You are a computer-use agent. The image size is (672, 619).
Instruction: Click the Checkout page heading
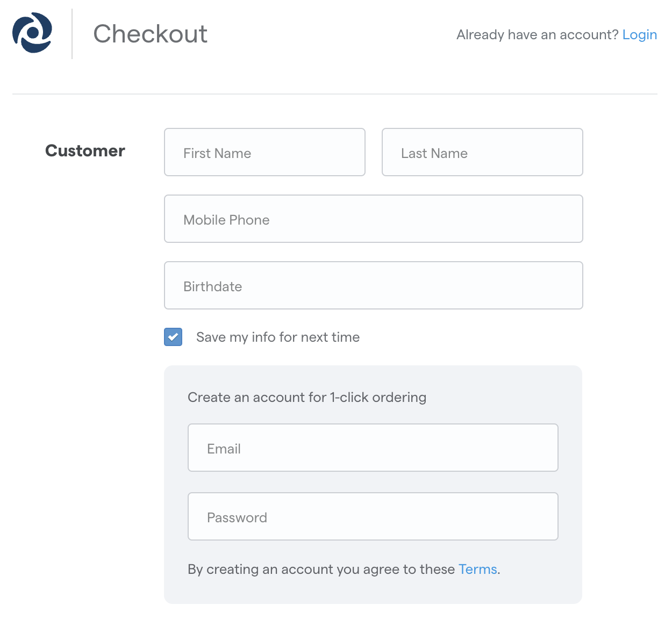[x=151, y=34]
